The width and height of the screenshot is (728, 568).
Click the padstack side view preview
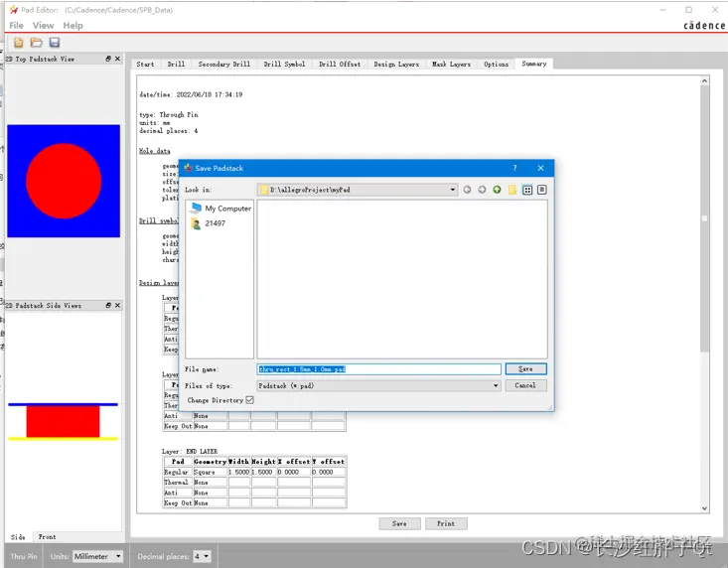[x=64, y=421]
